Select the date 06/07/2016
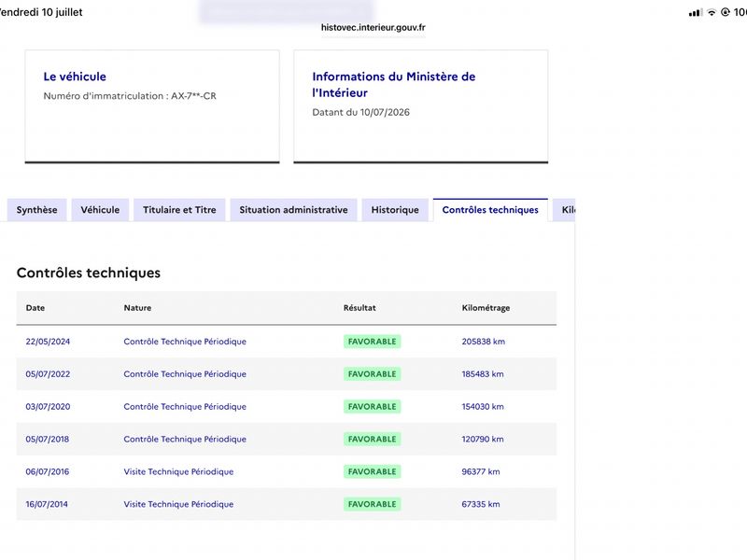 point(48,471)
